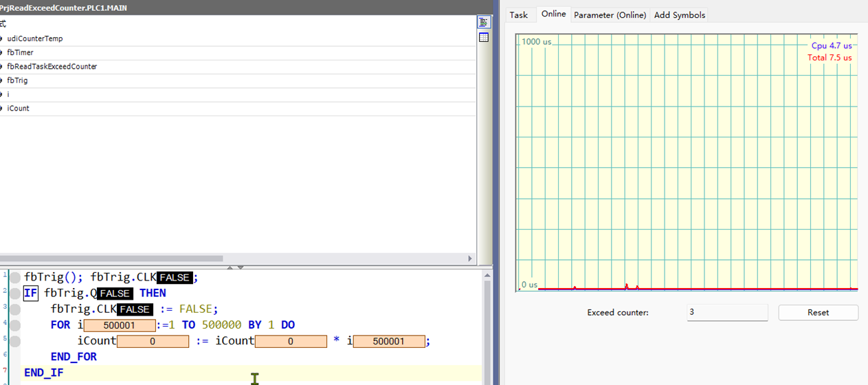868x385 pixels.
Task: Switch to Parameter (Online) tab
Action: tap(610, 15)
